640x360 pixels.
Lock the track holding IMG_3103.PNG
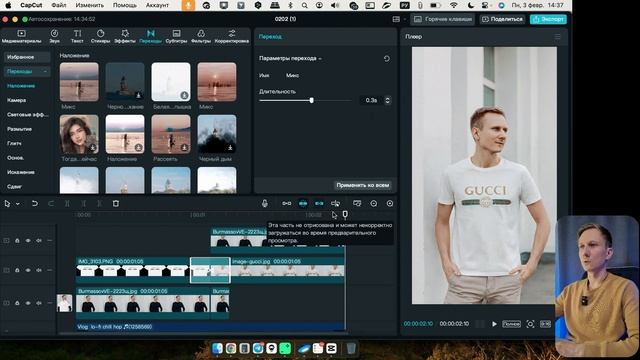coord(17,270)
